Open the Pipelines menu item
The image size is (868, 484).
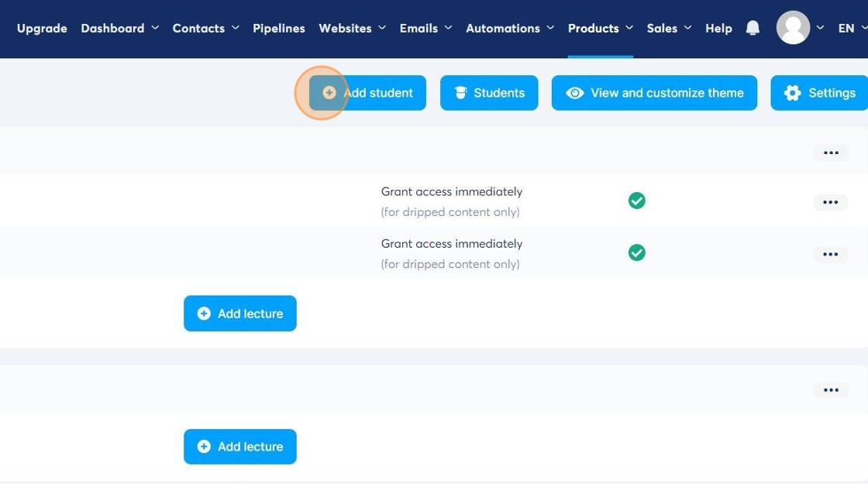point(279,28)
